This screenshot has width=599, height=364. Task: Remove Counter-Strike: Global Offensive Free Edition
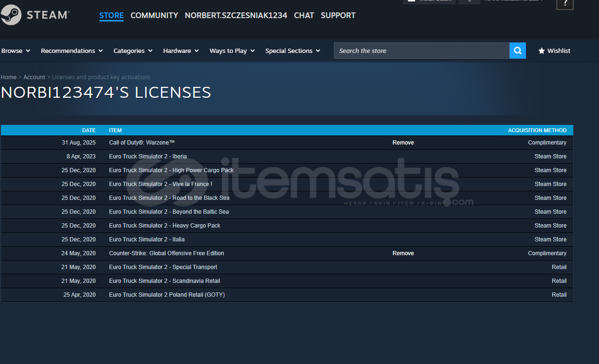coord(403,253)
